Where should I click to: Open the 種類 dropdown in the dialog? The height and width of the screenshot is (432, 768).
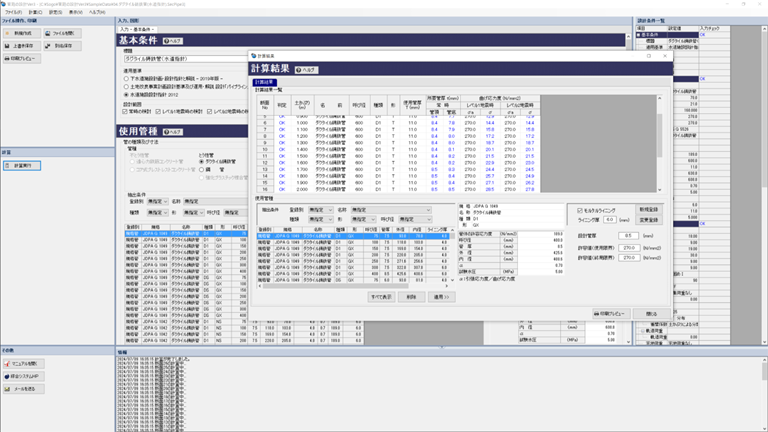coord(320,219)
